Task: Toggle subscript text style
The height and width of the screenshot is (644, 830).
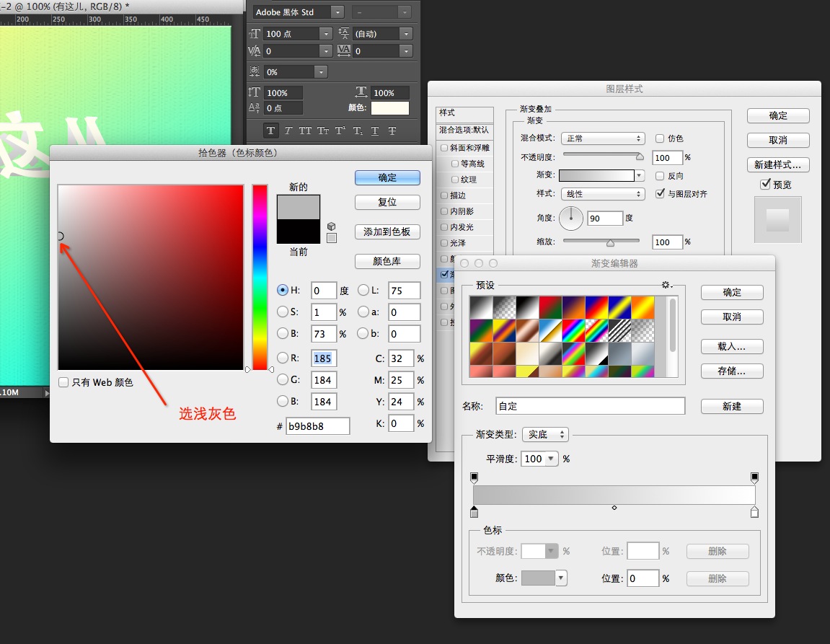Action: tap(357, 131)
